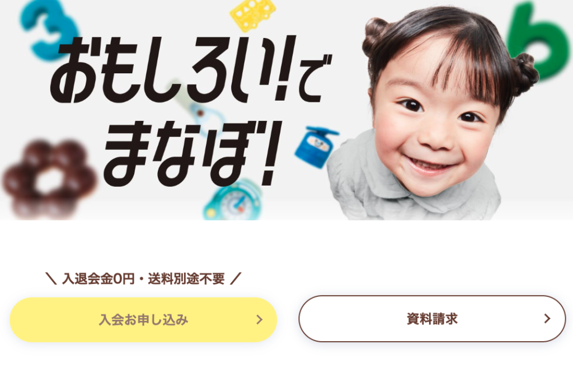Click the slash mark after 送料別途不要
Viewport: 573px width, 392px height.
[236, 278]
